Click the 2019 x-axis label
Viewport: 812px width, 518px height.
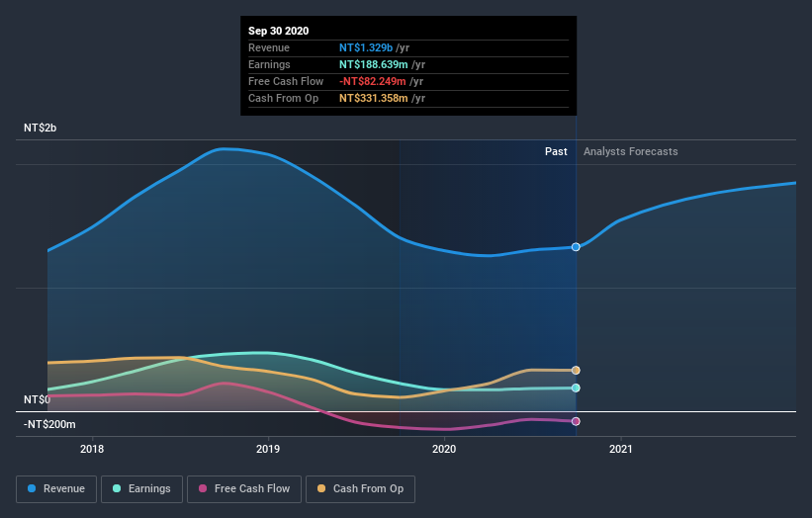pos(268,449)
